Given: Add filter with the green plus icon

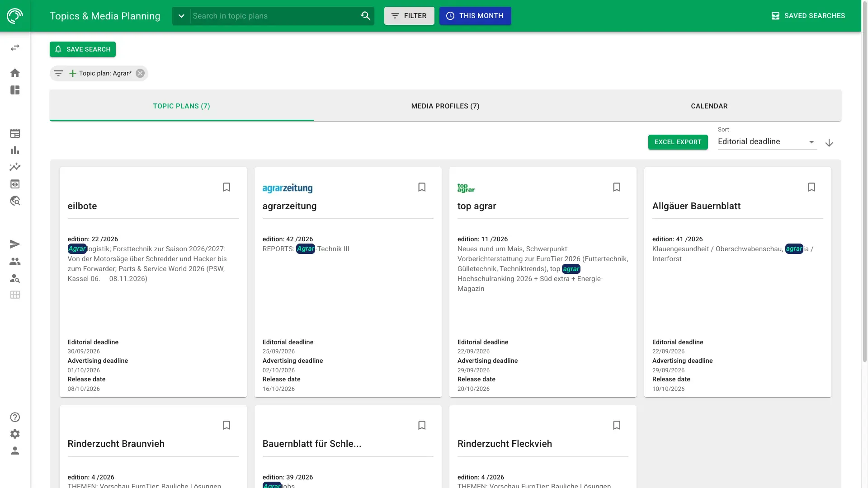Looking at the screenshot, I should coord(72,73).
